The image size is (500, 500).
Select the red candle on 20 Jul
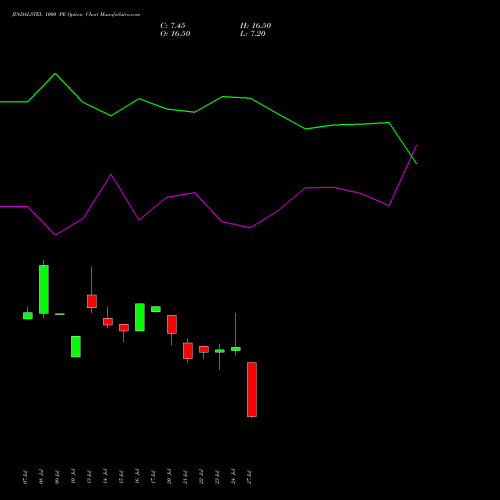point(172,324)
